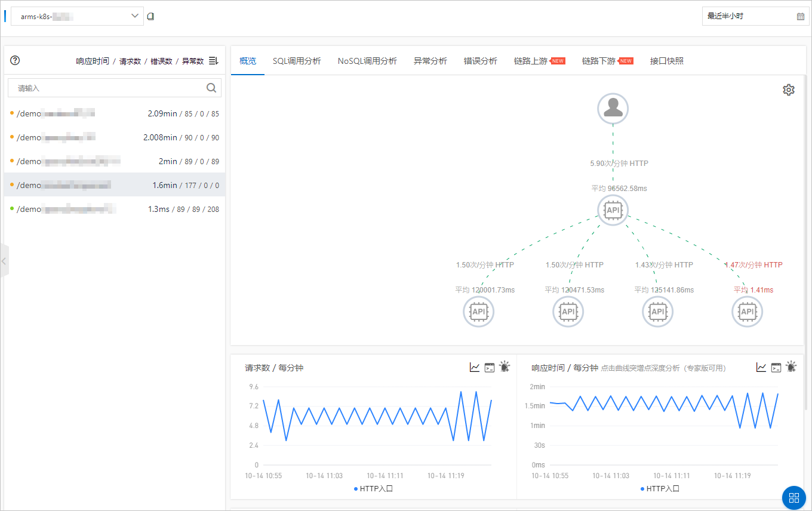Click the API node with 125141.86ms average
Screen dimensions: 812x511
(x=658, y=312)
